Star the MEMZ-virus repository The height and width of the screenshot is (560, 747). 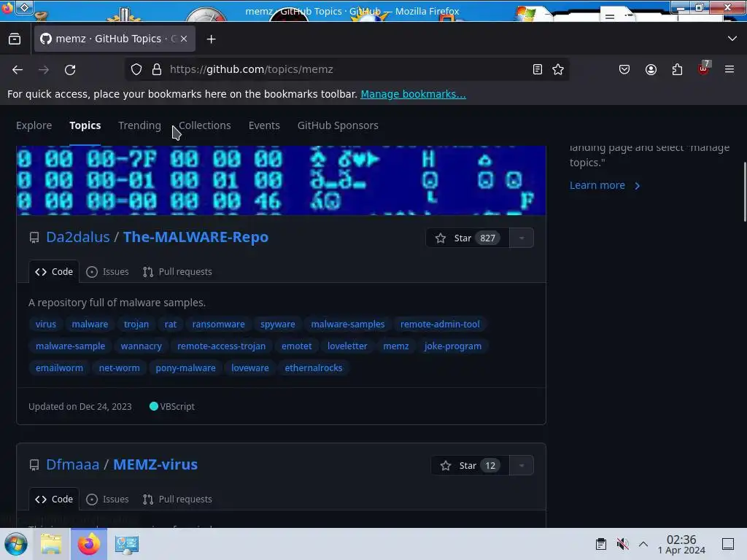pyautogui.click(x=471, y=466)
